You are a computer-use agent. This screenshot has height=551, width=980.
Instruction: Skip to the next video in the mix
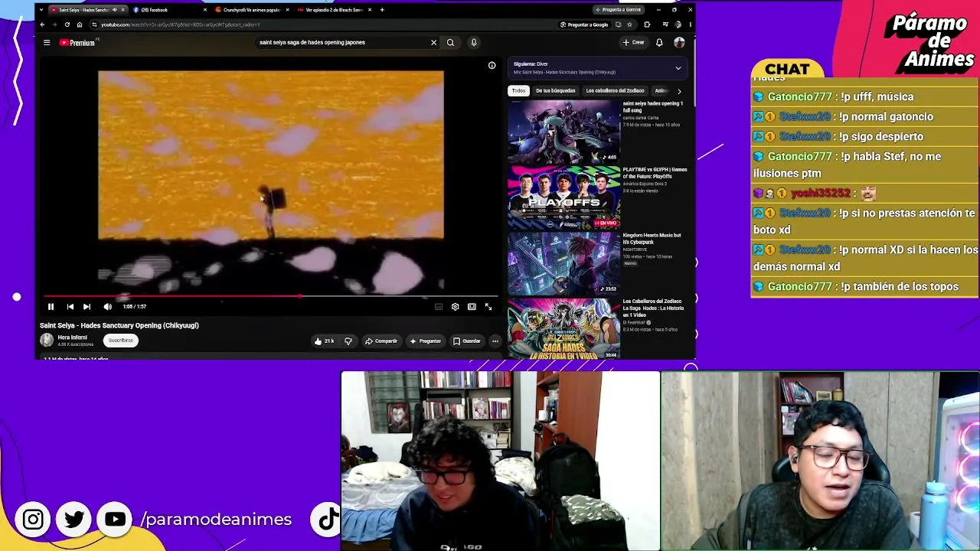pyautogui.click(x=87, y=307)
